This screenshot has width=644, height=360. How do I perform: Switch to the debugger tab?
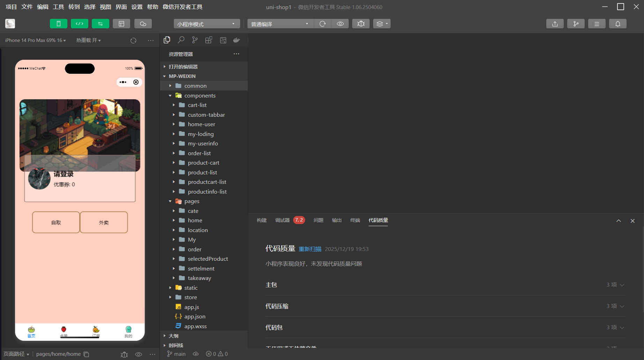click(x=282, y=220)
